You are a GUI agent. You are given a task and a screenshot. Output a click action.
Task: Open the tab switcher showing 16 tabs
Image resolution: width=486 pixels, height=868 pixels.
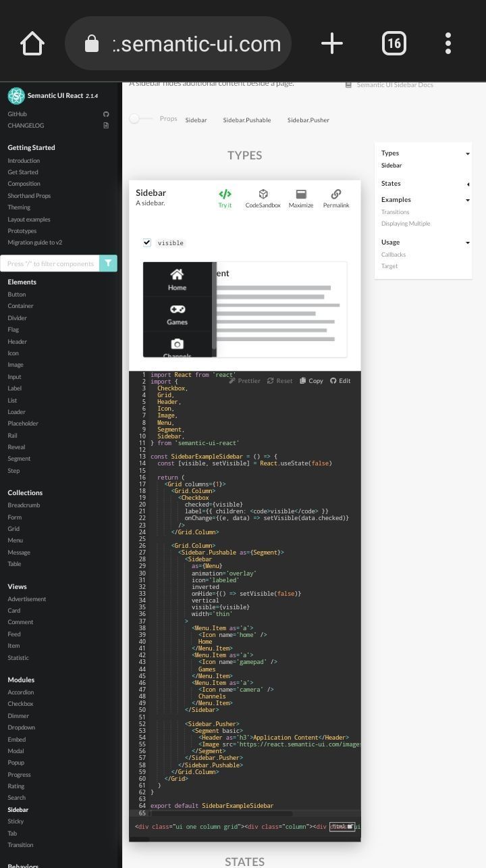click(394, 44)
